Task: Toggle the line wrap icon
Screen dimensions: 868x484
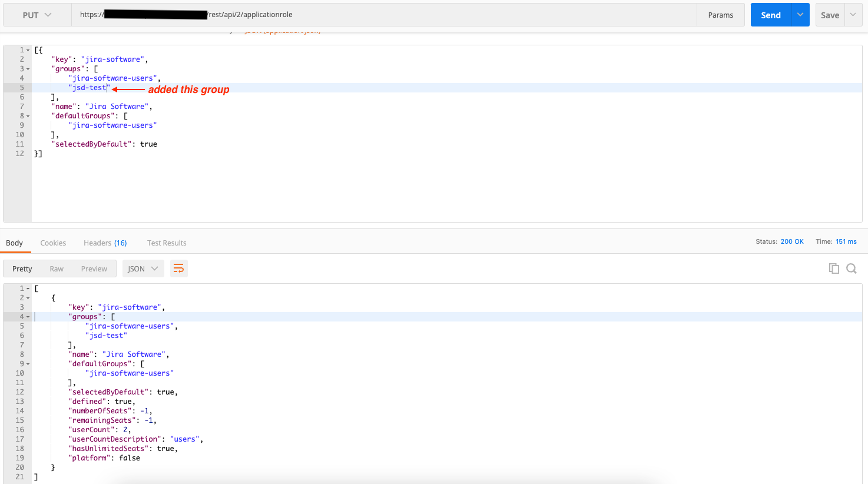Action: click(178, 268)
